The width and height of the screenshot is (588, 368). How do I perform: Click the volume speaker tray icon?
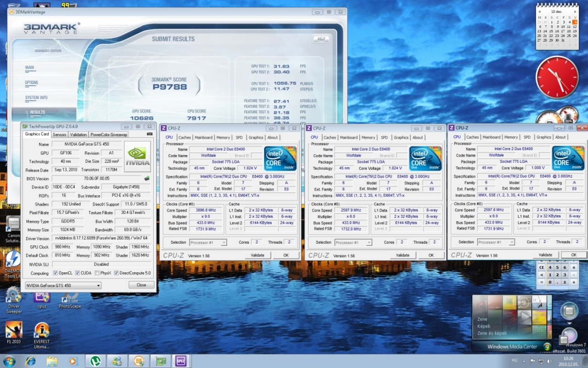(x=549, y=361)
